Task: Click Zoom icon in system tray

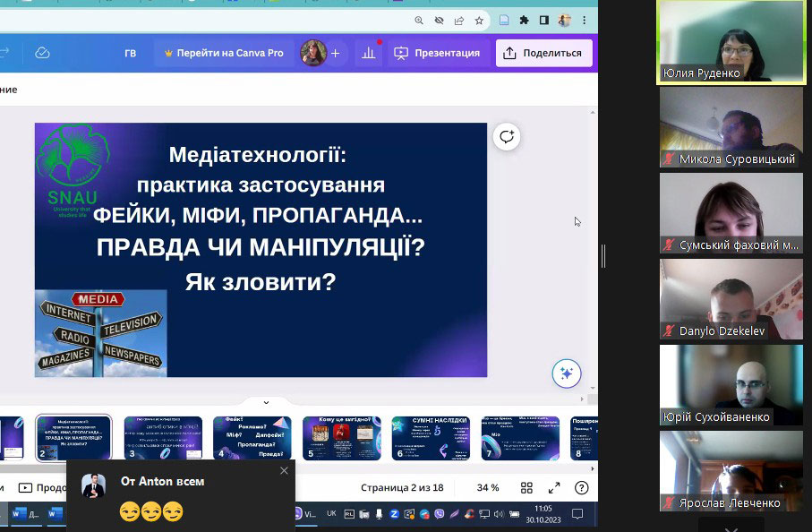Action: [394, 514]
